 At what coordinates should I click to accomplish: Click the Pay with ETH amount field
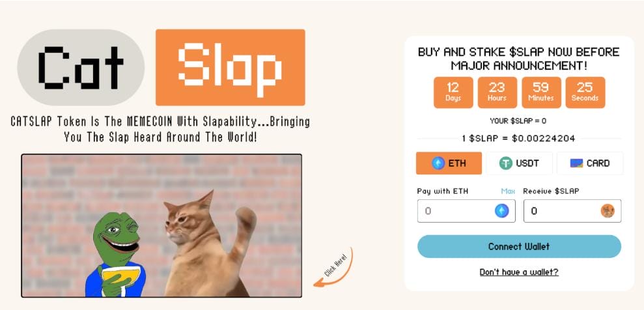(466, 211)
